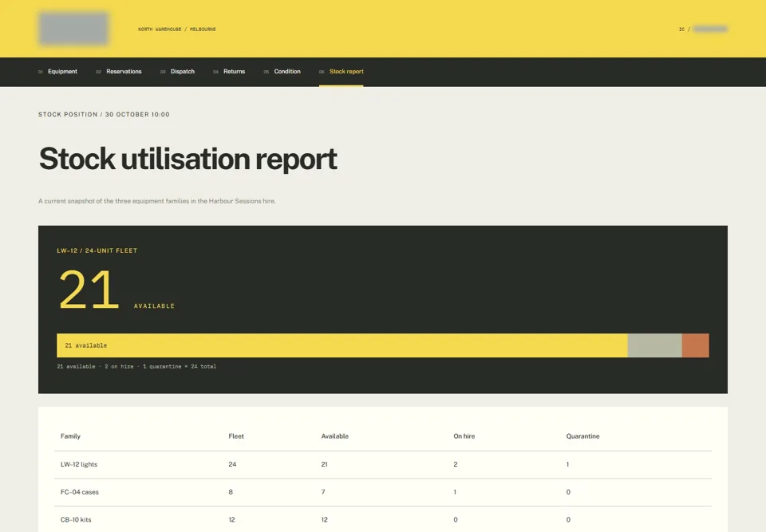Open the Equipment tab

(57, 71)
